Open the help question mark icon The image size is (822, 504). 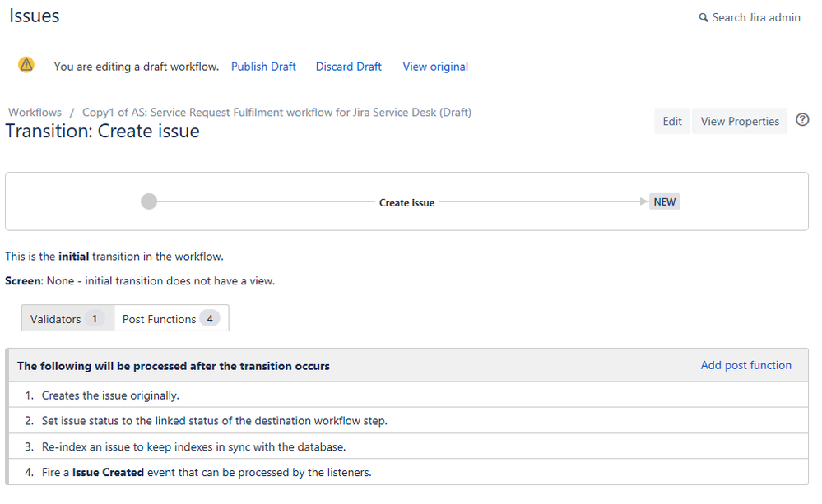pos(801,120)
